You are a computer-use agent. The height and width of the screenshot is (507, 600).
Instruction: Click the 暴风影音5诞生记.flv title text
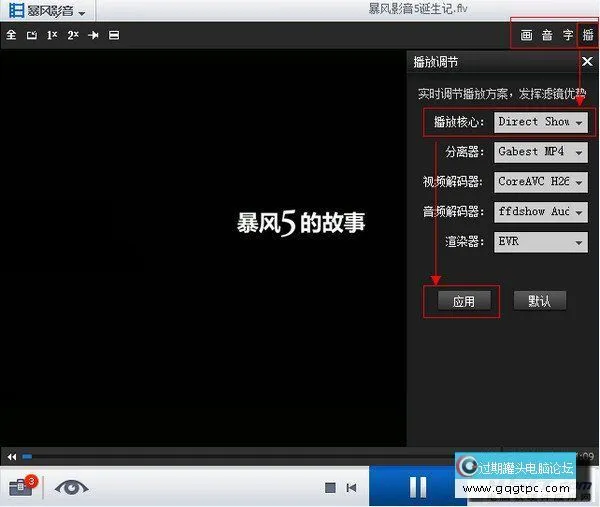[x=417, y=8]
